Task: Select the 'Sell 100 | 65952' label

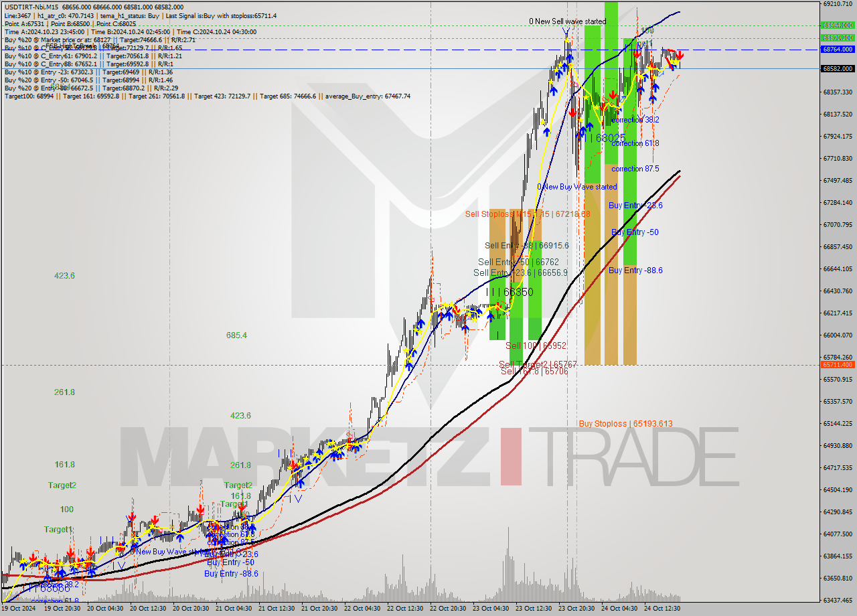Action: 536,345
